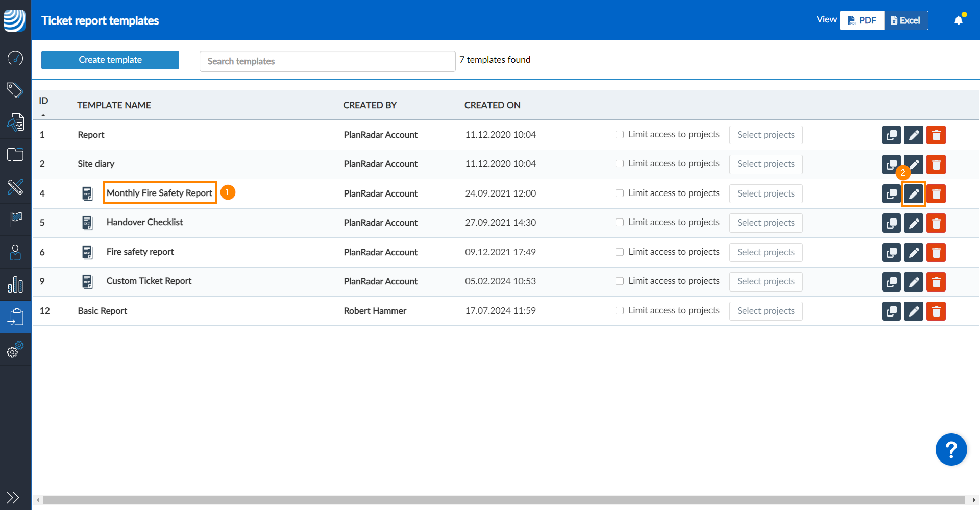Sort the table by ID column
The image size is (980, 510).
[x=43, y=101]
